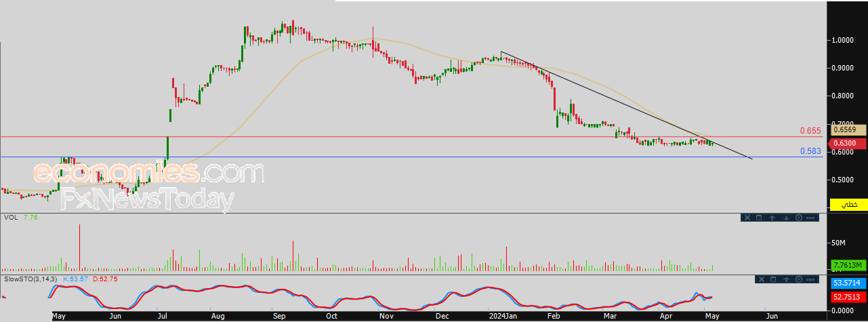Click the green 7.7613M volume tag
This screenshot has height=322, width=868.
pyautogui.click(x=848, y=265)
